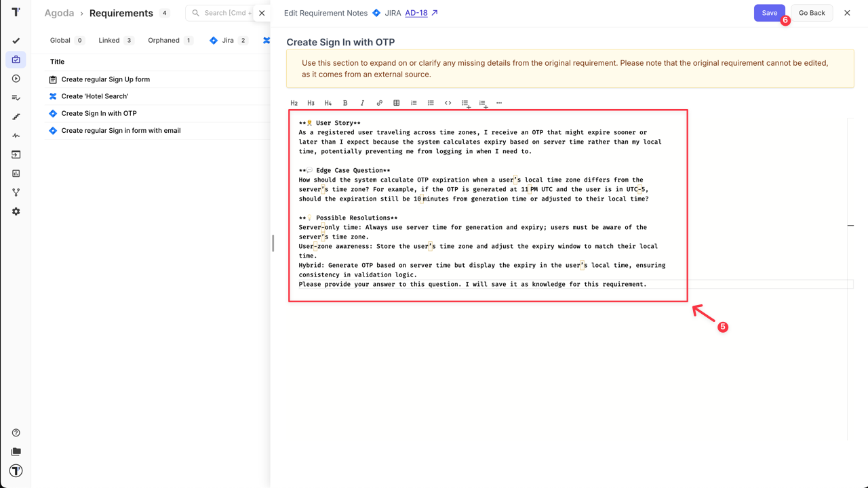Open the Requirements clipboard icon in sidebar

pos(16,60)
